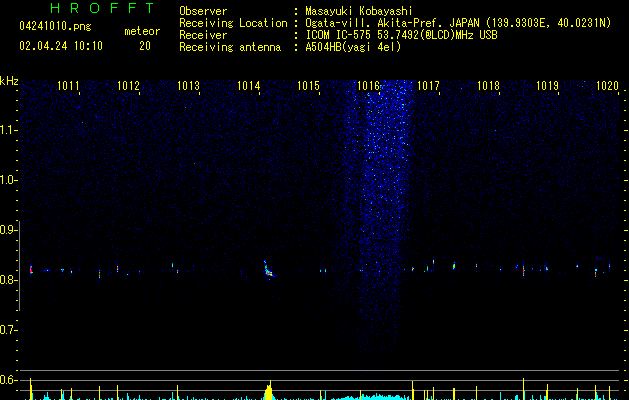Select the file name 04241010.png
The height and width of the screenshot is (400, 629).
click(x=55, y=27)
